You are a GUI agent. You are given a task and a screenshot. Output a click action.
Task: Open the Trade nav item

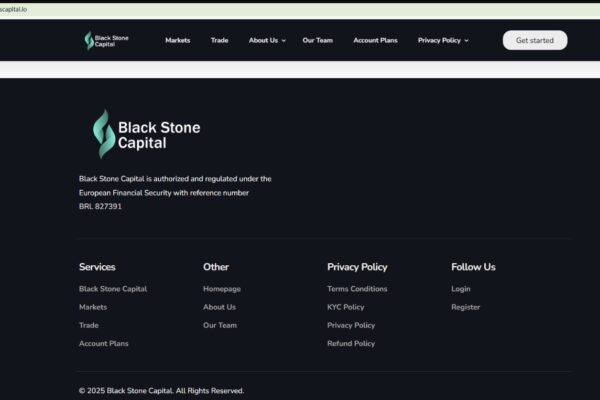tap(219, 40)
